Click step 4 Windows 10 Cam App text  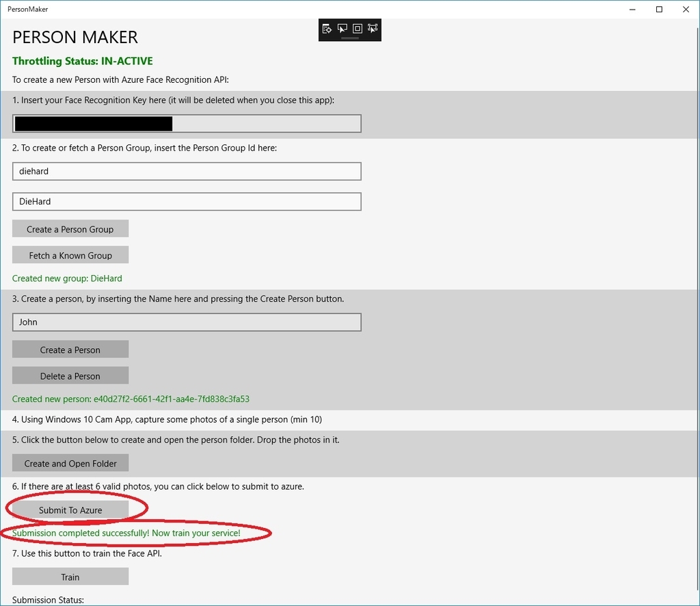(x=167, y=420)
